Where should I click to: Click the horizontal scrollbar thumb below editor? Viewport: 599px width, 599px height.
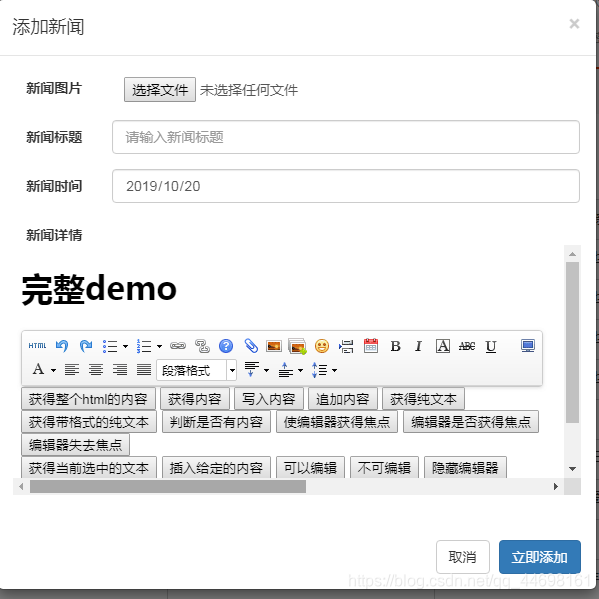point(168,486)
